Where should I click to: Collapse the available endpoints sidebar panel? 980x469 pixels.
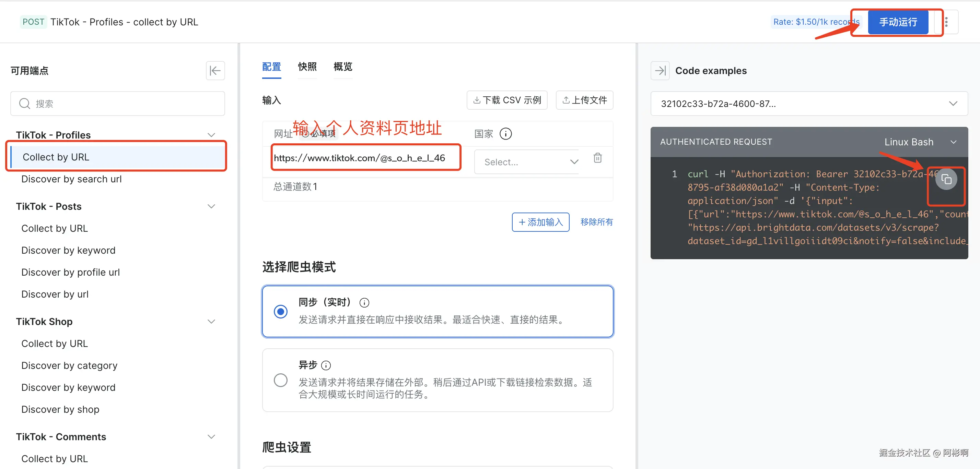[x=215, y=71]
